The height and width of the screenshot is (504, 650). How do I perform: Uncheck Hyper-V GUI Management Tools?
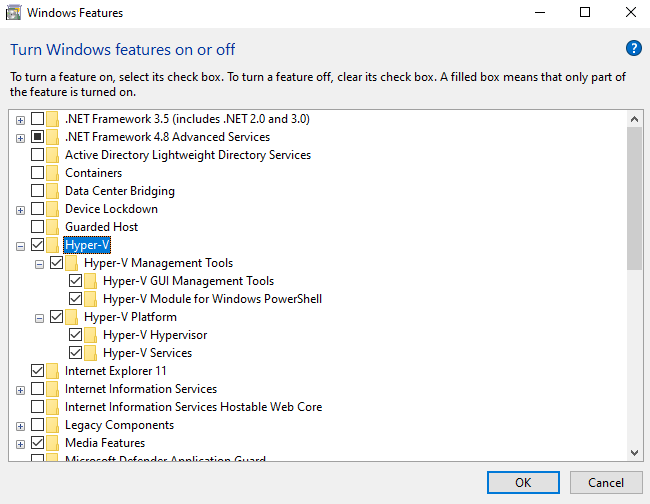75,281
